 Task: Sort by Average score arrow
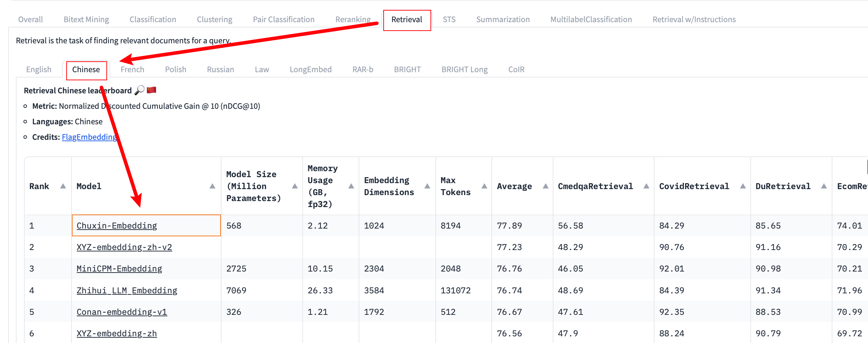click(x=546, y=186)
